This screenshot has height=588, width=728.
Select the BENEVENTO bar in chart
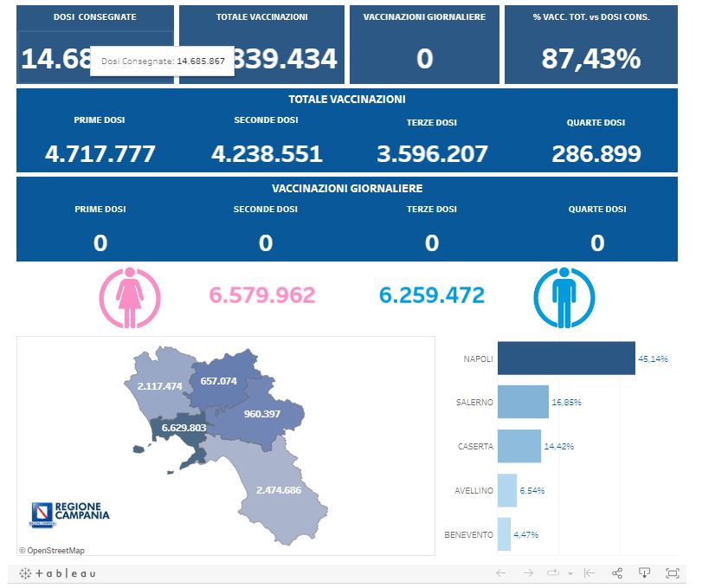click(x=504, y=534)
